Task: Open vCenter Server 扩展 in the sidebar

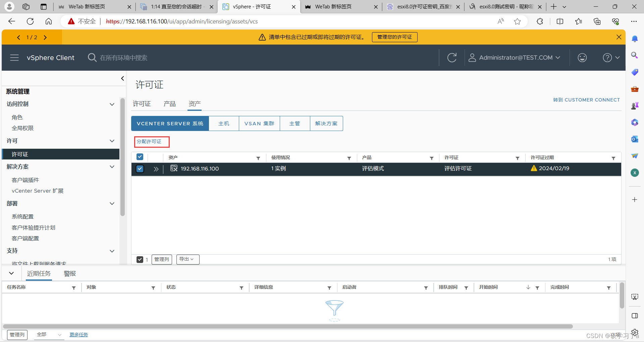Action: (x=38, y=191)
